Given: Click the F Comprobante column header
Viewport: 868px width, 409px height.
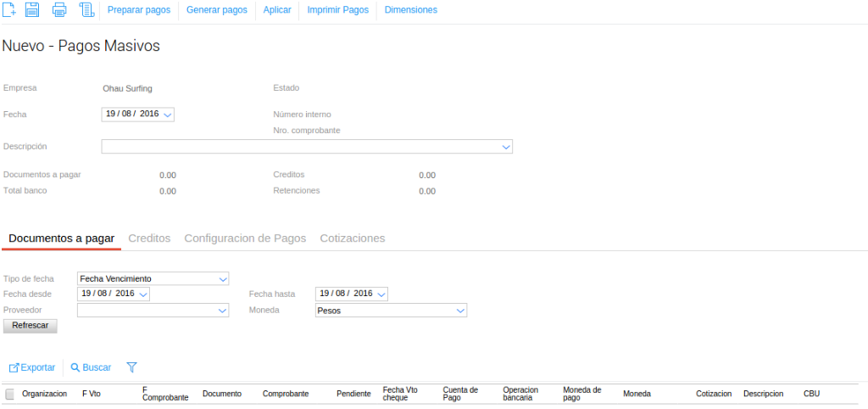Looking at the screenshot, I should click(165, 394).
